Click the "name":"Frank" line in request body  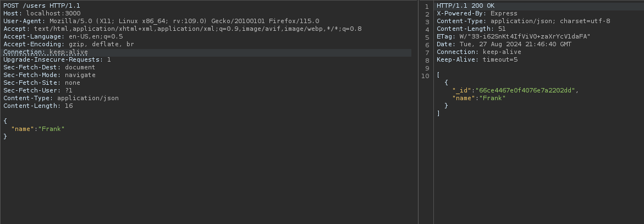click(x=38, y=129)
